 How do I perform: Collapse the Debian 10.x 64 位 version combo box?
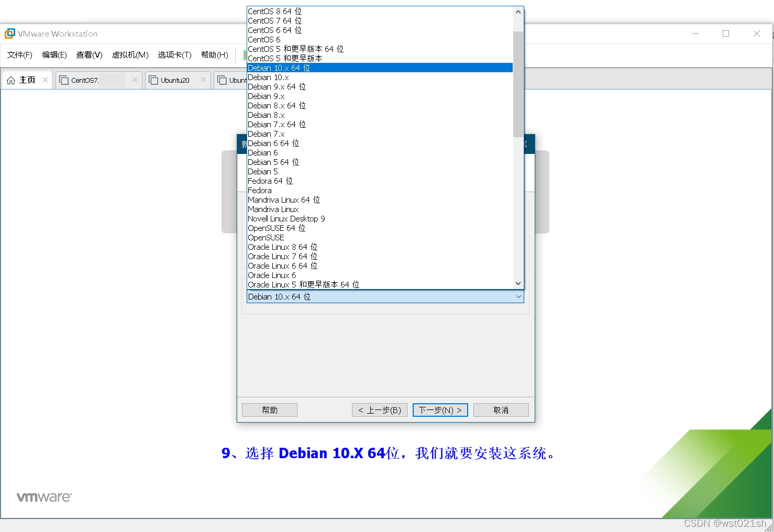(x=385, y=296)
